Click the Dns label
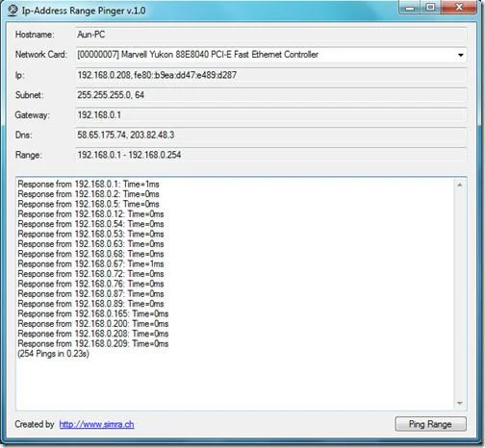 click(x=24, y=135)
